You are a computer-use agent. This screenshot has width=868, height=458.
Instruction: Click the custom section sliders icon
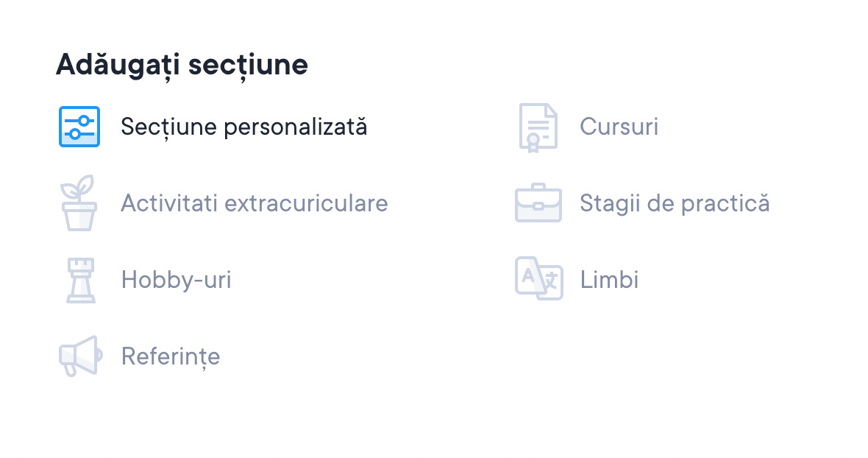[79, 127]
